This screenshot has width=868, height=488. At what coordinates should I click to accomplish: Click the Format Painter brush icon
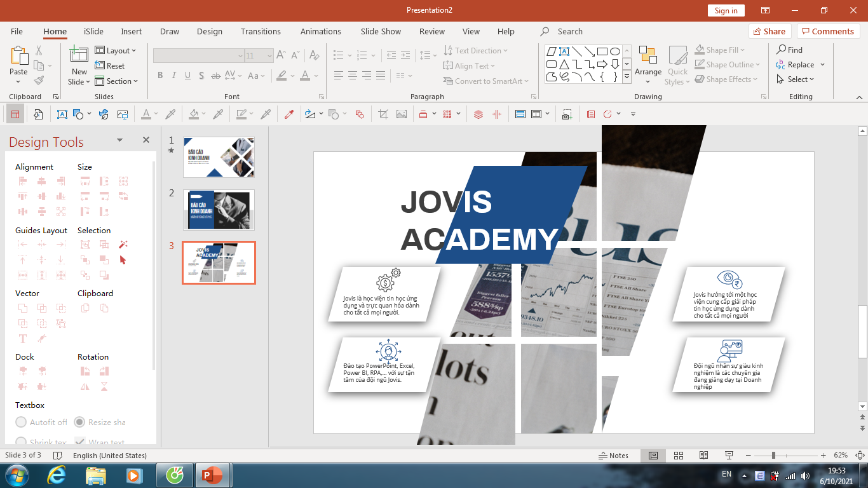[39, 81]
